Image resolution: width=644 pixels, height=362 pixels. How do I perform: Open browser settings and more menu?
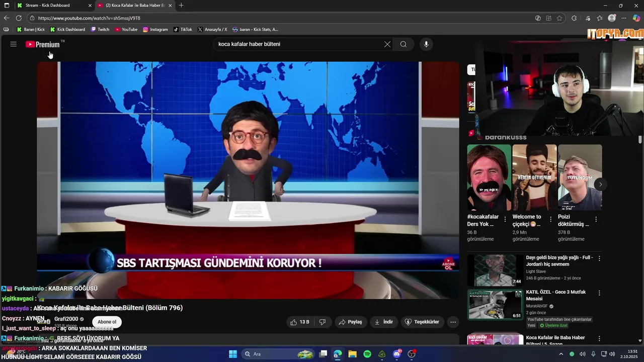[624, 18]
